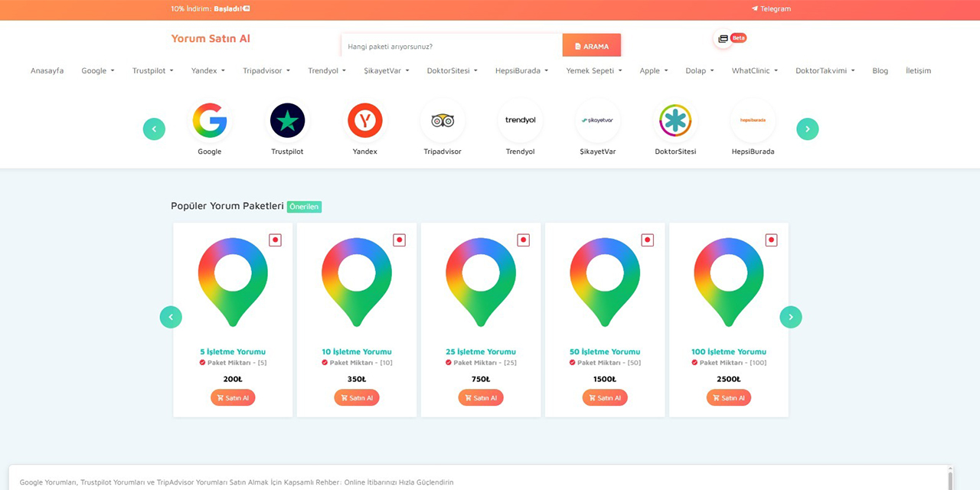Click the ARAMA search button
This screenshot has width=980, height=490.
pyautogui.click(x=592, y=46)
